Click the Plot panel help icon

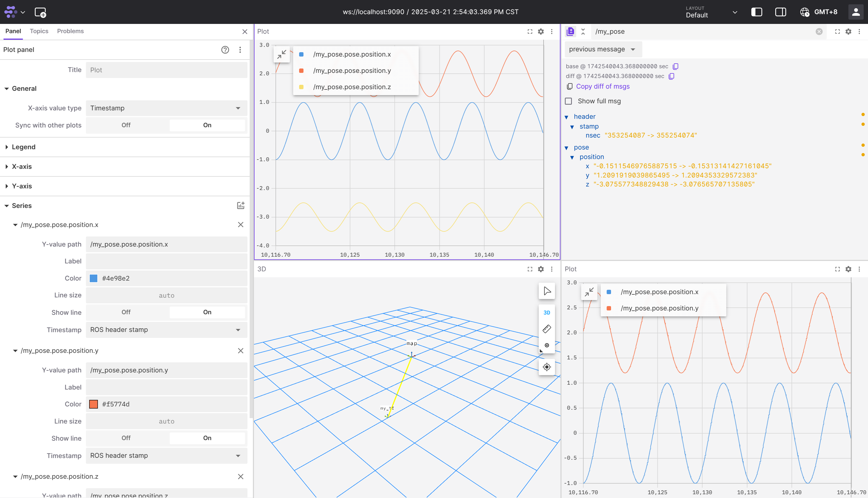coord(225,50)
